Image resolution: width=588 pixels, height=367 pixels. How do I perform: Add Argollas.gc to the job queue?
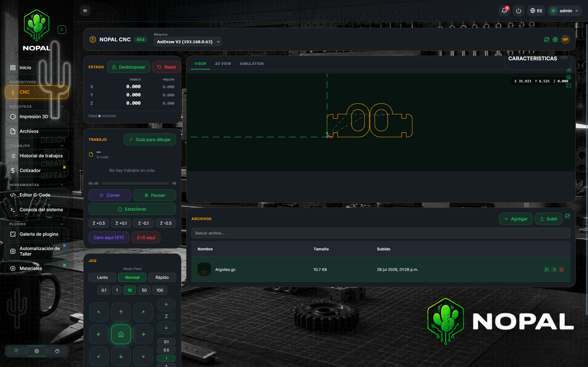[x=554, y=270]
